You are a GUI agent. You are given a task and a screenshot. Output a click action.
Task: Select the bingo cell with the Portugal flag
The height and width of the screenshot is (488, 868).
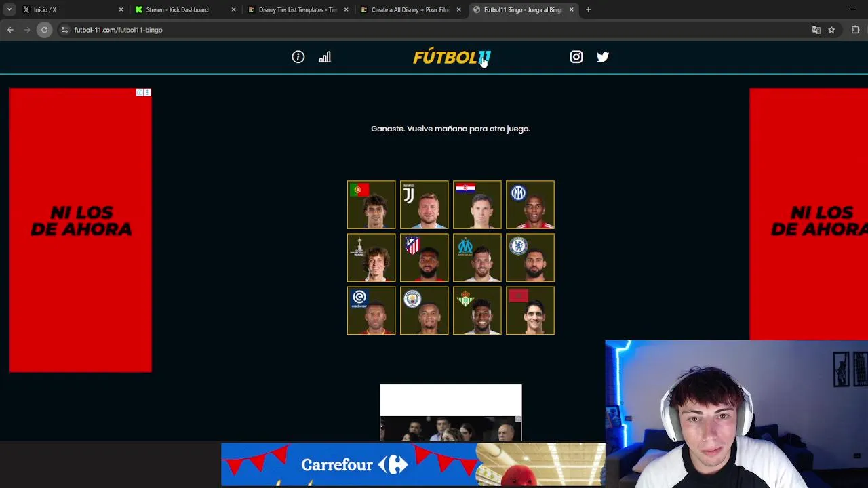tap(371, 205)
